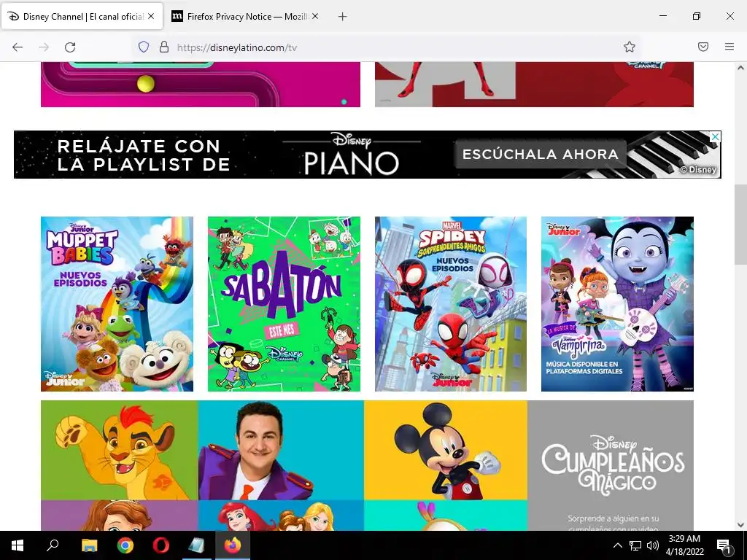Open the Muppet Babies poster
Image resolution: width=747 pixels, height=560 pixels.
tap(117, 304)
